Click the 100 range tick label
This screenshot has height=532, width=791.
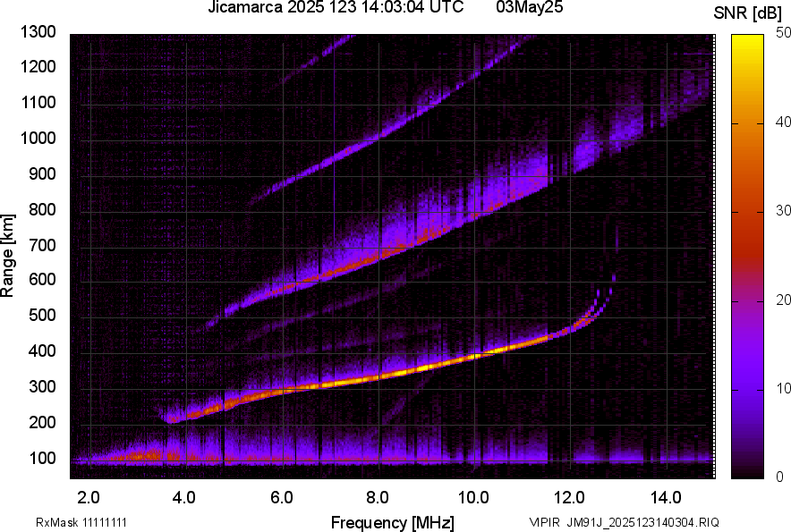pyautogui.click(x=42, y=458)
